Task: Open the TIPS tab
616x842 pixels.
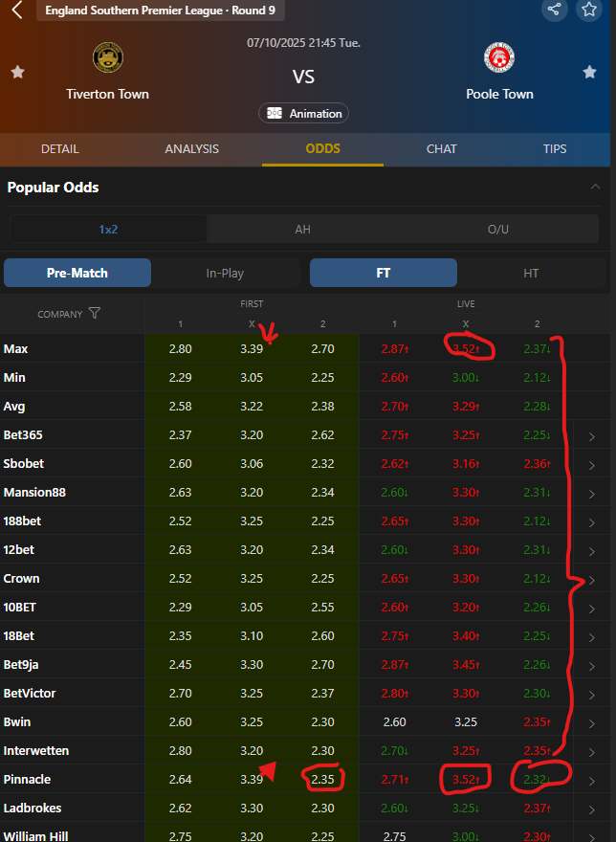Action: pos(555,149)
